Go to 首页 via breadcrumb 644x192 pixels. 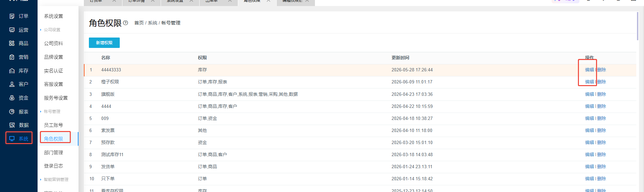click(139, 23)
